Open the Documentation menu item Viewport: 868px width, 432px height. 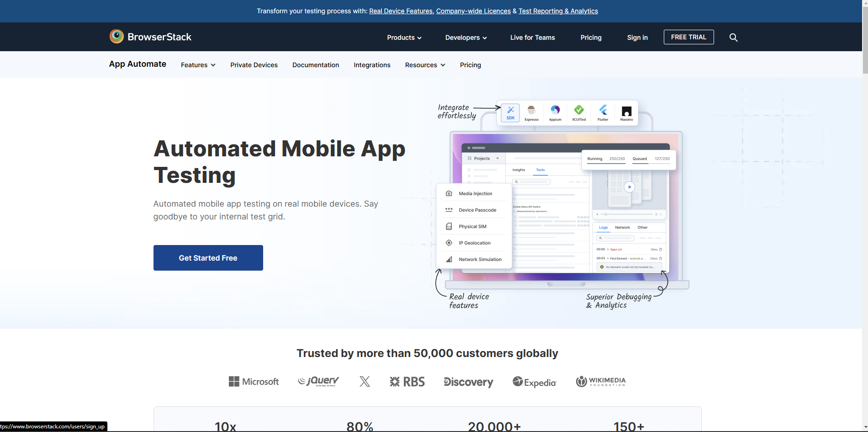(316, 65)
